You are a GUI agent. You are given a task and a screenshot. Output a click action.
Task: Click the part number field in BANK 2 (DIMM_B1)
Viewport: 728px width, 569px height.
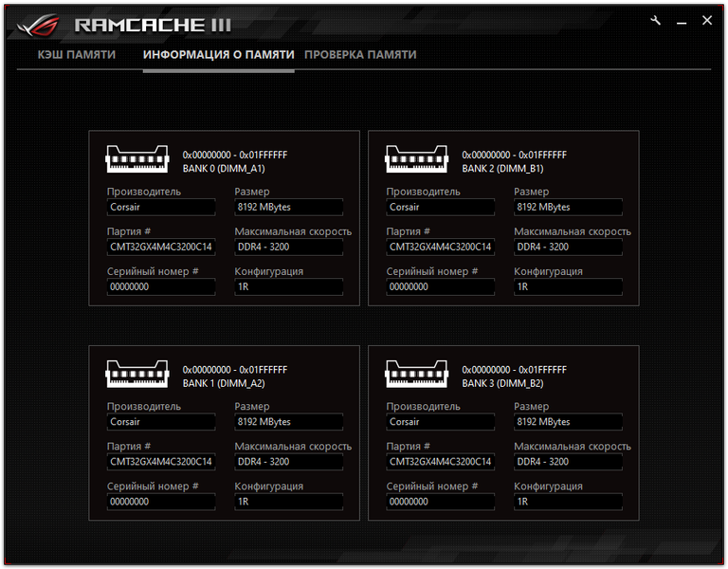click(441, 248)
